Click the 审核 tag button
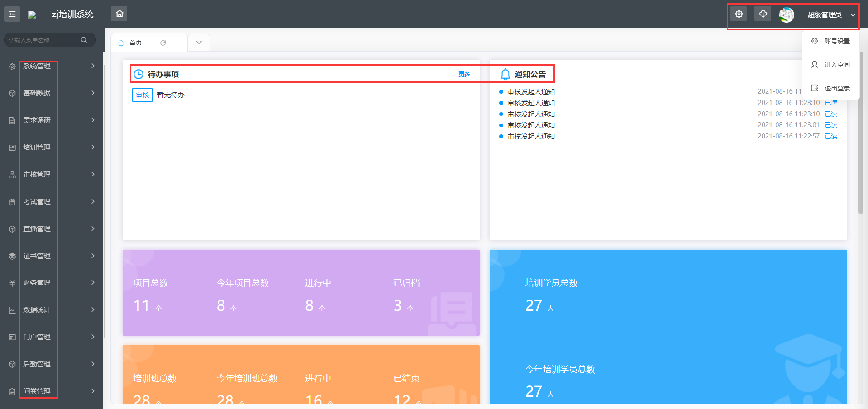Image resolution: width=868 pixels, height=409 pixels. [142, 95]
